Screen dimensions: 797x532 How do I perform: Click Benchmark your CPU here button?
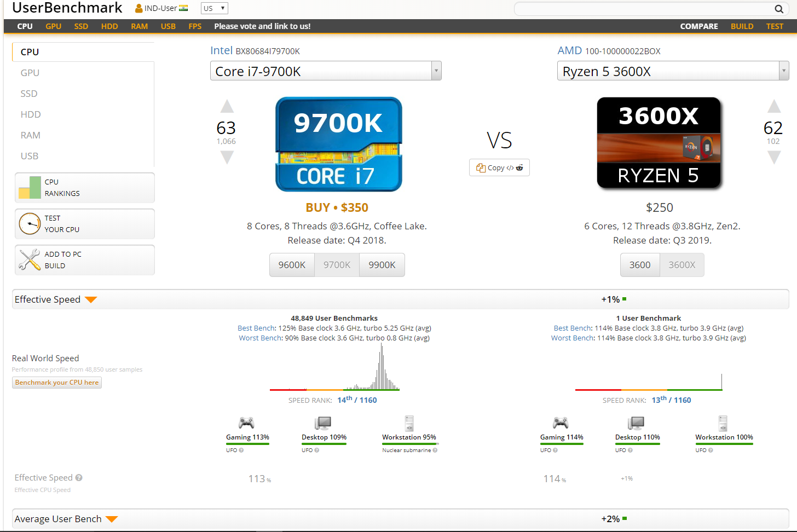coord(57,383)
